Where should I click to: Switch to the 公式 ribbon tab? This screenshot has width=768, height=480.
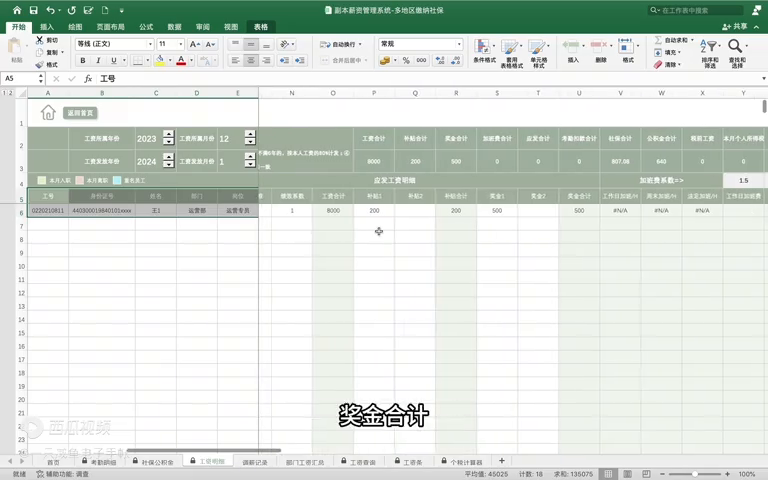tap(146, 27)
